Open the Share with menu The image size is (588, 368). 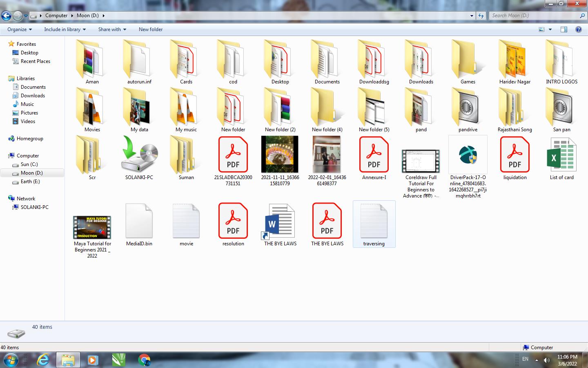tap(112, 29)
